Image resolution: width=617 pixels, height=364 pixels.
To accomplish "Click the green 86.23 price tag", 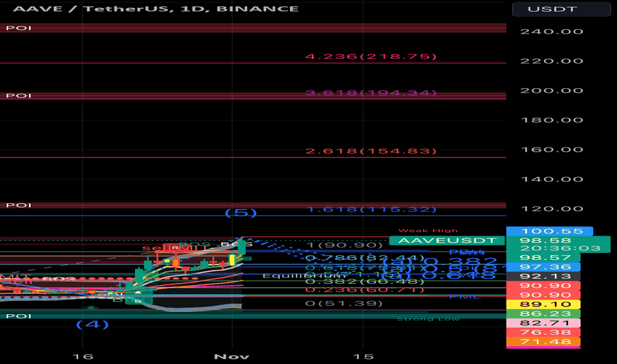I will 543,314.
